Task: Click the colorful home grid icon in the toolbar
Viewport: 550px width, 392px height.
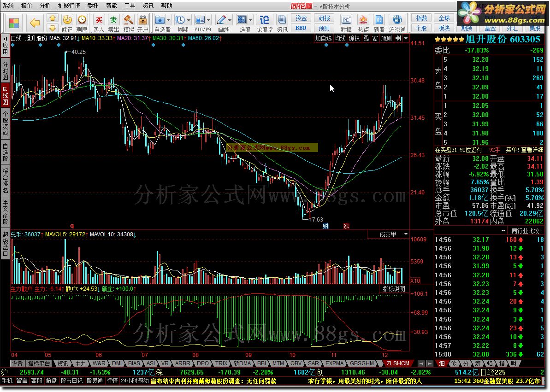Action: 14,23
